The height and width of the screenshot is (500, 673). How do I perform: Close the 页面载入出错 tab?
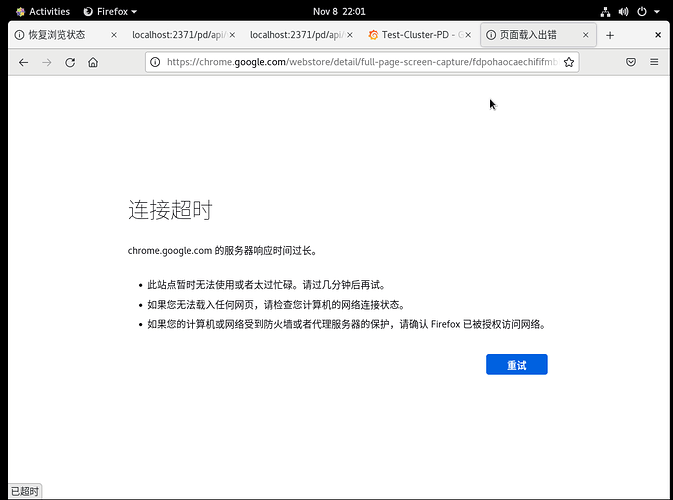pyautogui.click(x=586, y=35)
